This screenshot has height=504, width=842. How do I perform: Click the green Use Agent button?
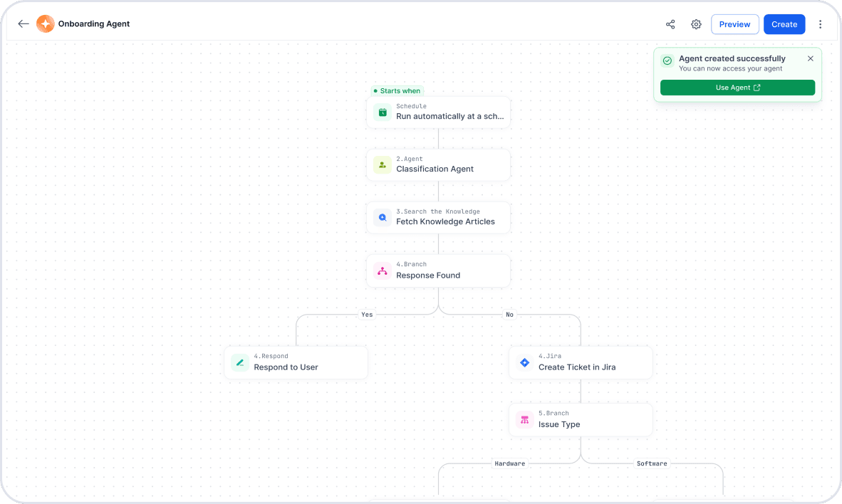[737, 88]
